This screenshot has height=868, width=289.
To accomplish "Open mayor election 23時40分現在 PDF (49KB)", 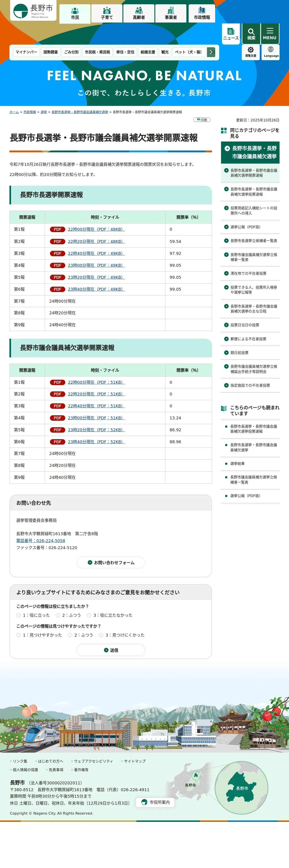I will click(96, 289).
